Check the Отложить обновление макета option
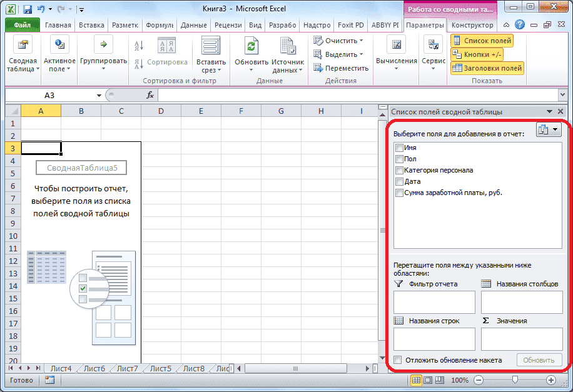 [x=398, y=359]
